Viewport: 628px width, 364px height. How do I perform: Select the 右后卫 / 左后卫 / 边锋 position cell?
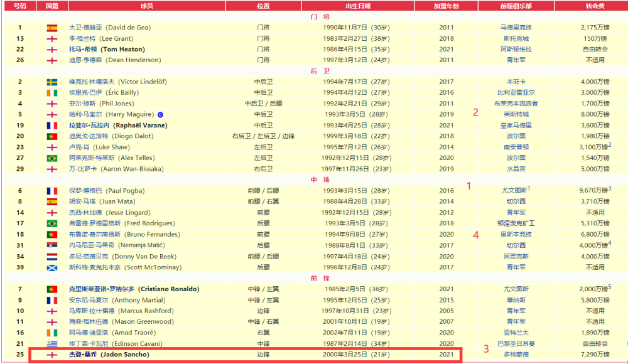(263, 136)
